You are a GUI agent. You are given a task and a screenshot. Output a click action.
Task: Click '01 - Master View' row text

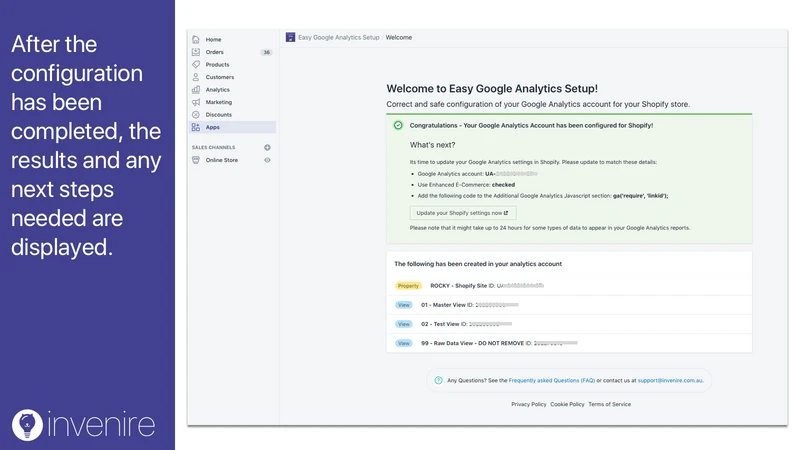click(443, 305)
